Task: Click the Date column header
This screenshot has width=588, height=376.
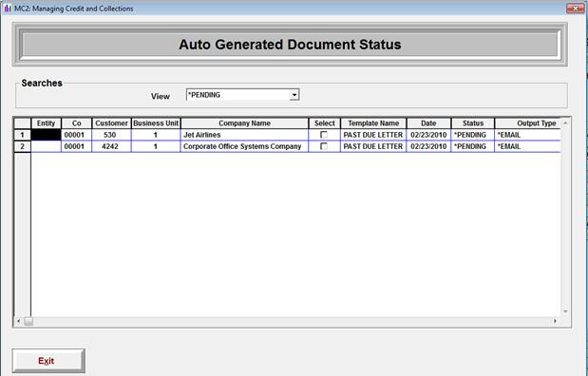Action: click(428, 123)
